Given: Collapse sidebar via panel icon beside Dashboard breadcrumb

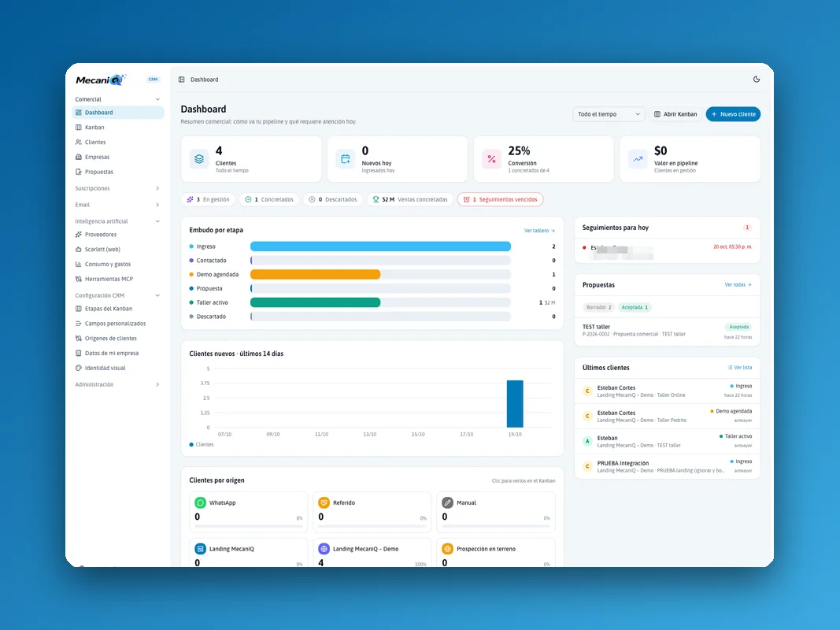Looking at the screenshot, I should point(182,80).
